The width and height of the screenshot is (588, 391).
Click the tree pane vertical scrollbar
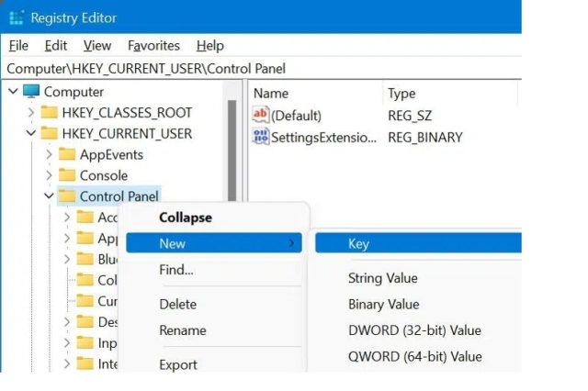point(232,150)
